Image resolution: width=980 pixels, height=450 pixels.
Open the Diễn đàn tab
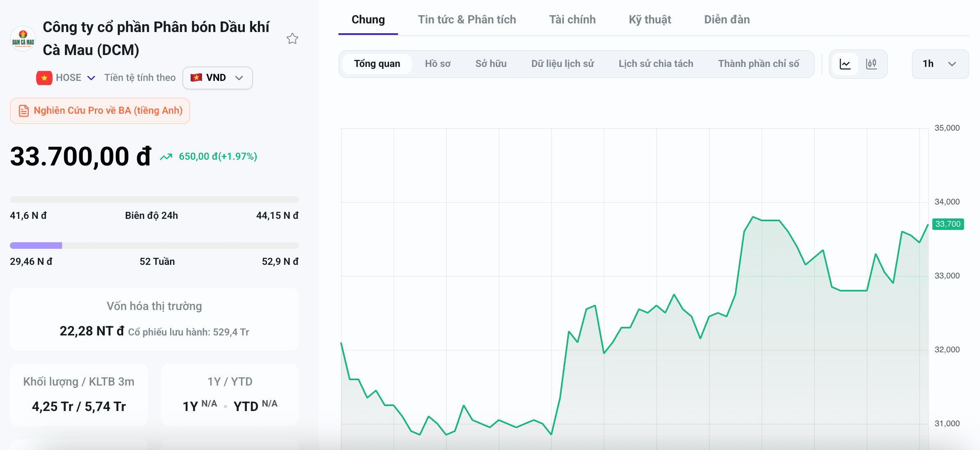point(727,20)
